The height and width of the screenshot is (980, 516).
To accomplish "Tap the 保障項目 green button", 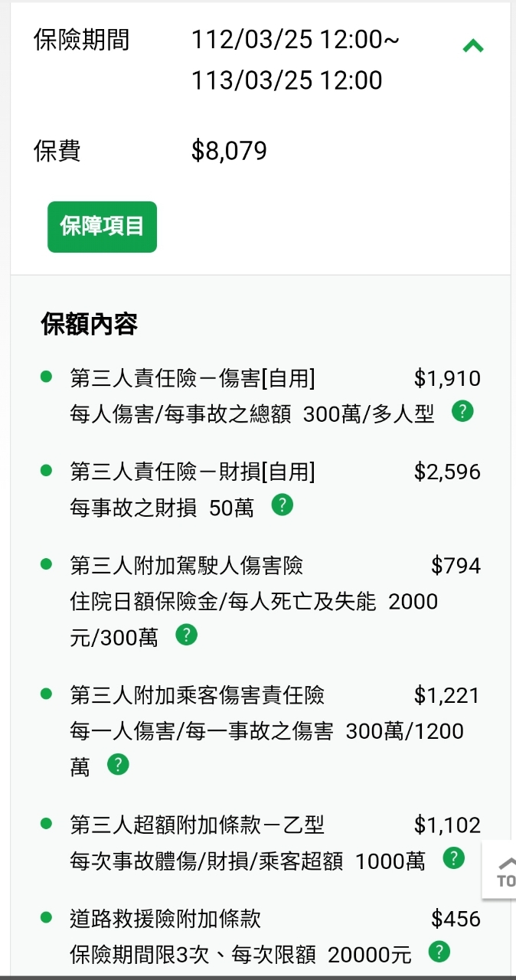I will point(102,227).
